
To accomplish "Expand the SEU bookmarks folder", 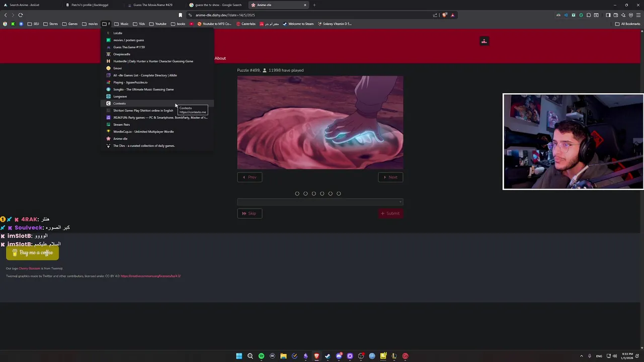I will (33, 24).
